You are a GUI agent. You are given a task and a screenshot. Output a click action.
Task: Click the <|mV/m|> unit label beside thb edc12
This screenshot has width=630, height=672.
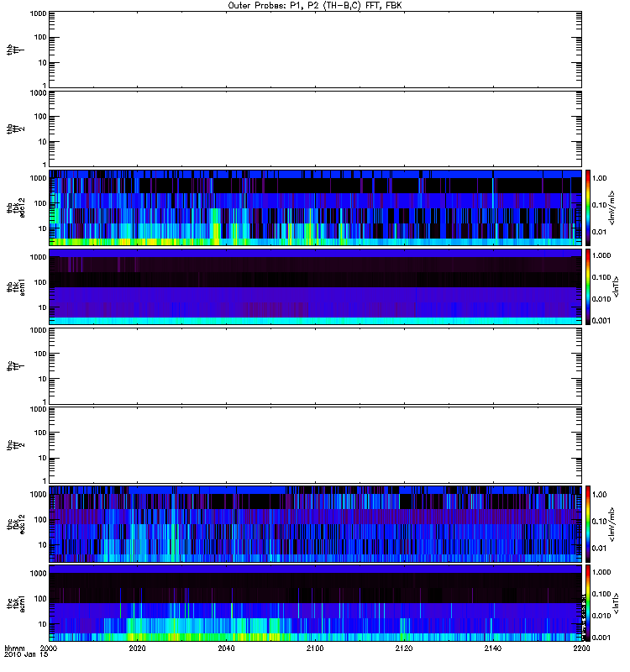click(x=612, y=207)
